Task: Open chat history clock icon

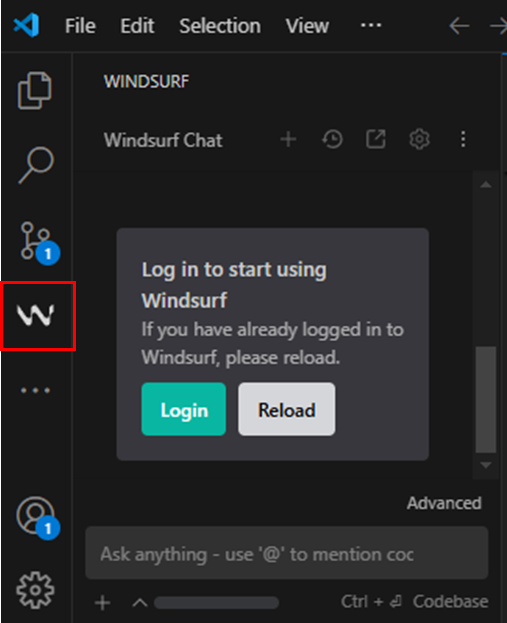Action: 332,139
